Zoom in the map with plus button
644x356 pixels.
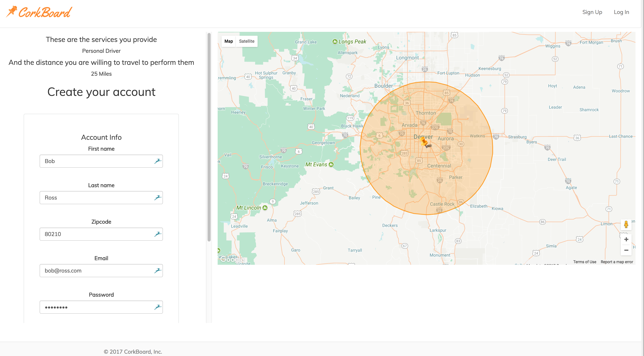[x=626, y=239]
